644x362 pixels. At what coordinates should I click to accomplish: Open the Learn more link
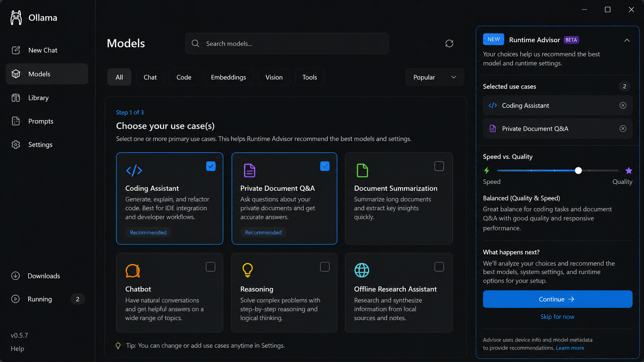[570, 348]
